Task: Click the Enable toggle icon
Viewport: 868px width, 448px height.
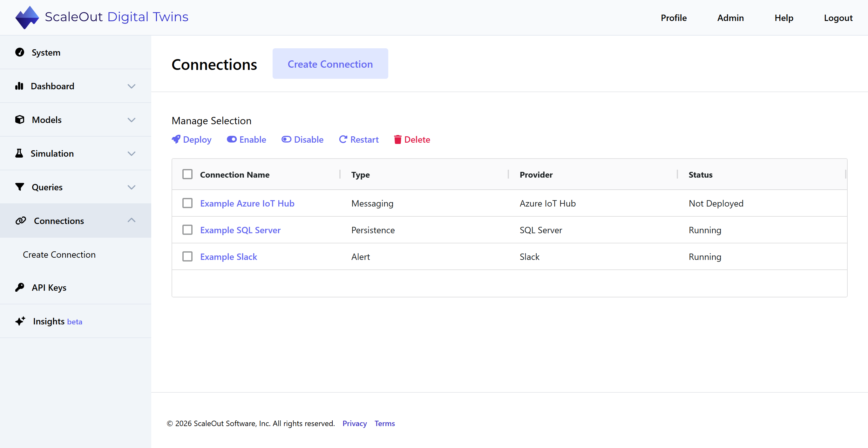Action: coord(232,139)
